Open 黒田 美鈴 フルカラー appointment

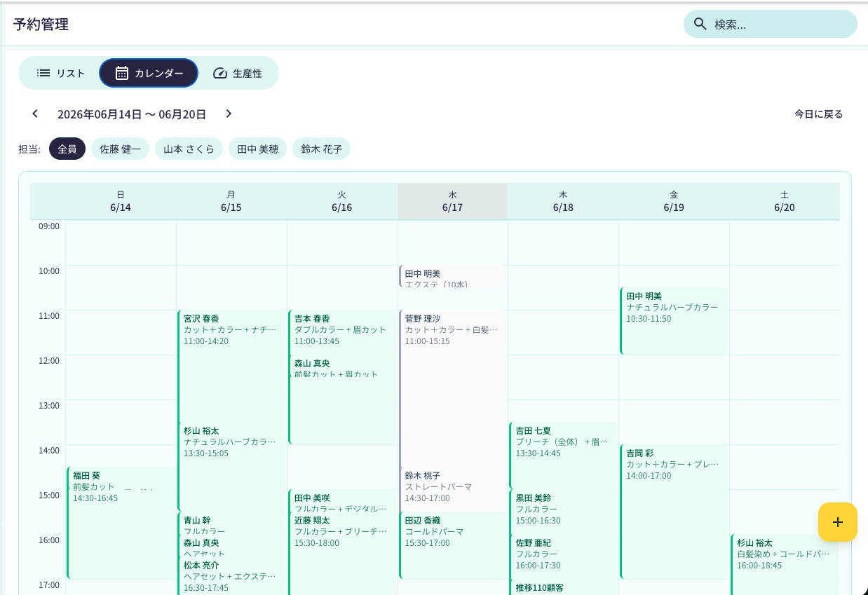[x=562, y=512]
